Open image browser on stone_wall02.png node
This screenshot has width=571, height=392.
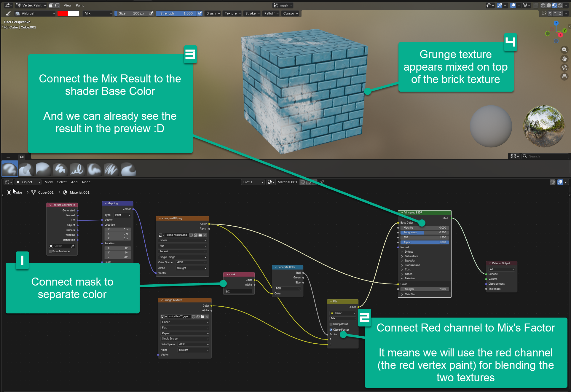pyautogui.click(x=162, y=235)
